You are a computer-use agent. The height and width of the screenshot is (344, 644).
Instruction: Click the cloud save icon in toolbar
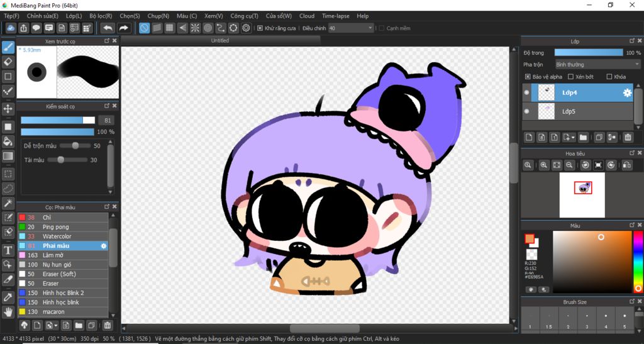point(11,28)
